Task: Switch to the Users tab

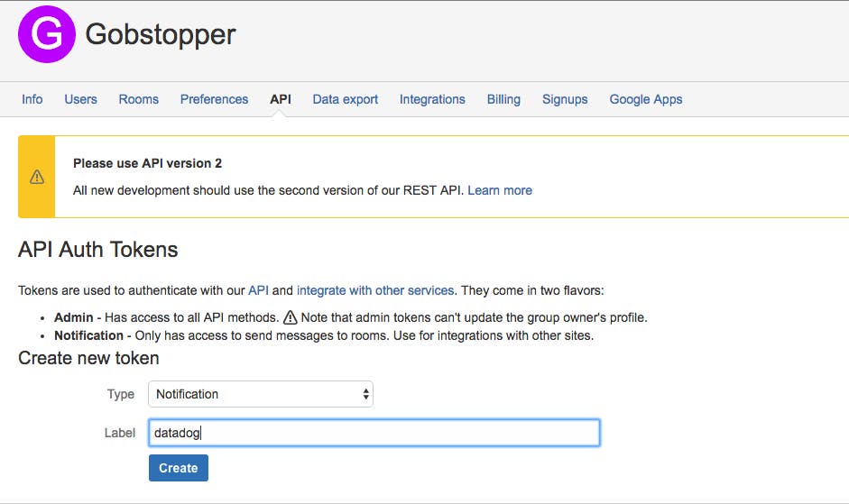Action: tap(80, 99)
